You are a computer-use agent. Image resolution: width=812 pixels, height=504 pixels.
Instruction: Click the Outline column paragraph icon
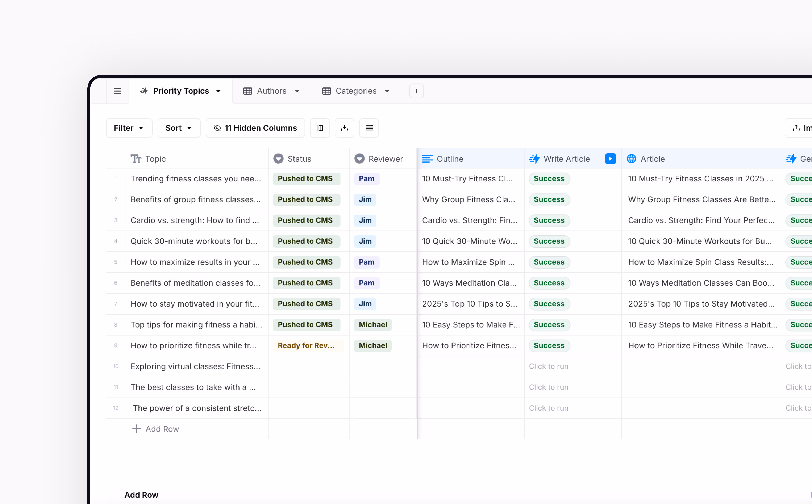click(x=428, y=159)
